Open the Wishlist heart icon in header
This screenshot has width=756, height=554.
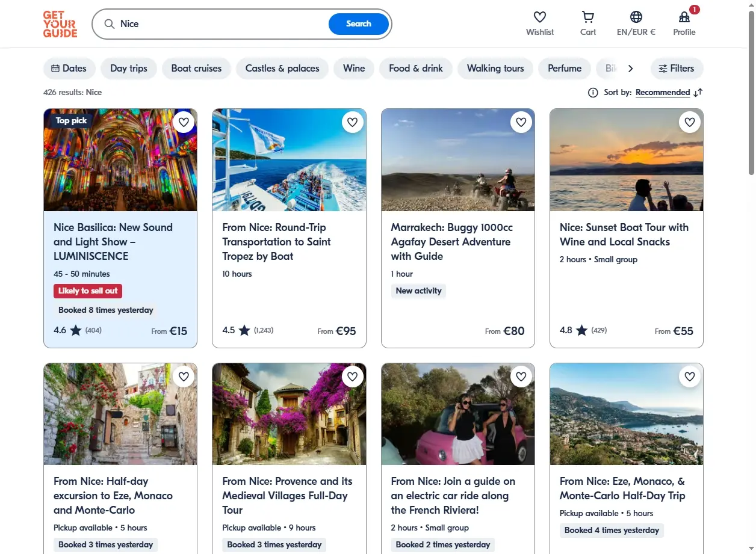point(540,17)
